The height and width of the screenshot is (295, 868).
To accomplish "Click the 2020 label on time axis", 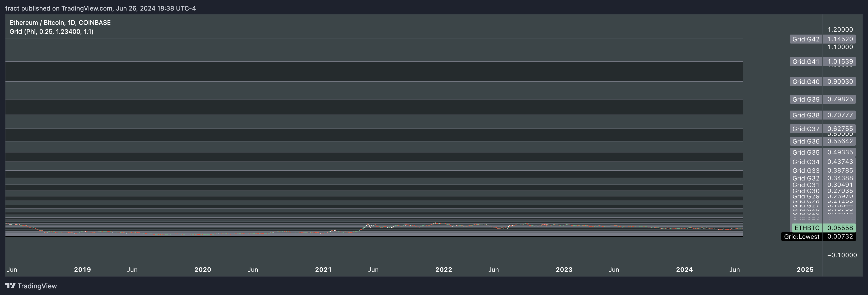I will pyautogui.click(x=203, y=269).
